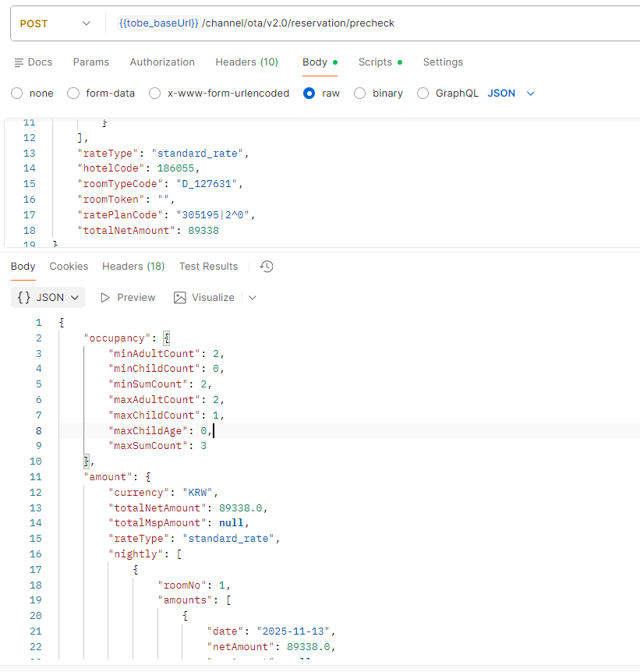The height and width of the screenshot is (672, 640).
Task: Select the form-data body type
Action: click(73, 94)
